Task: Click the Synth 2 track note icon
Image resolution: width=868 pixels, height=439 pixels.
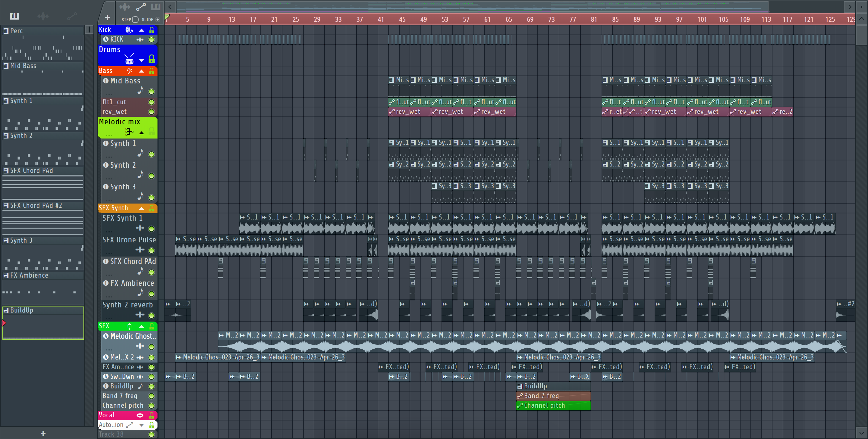Action: click(x=140, y=174)
